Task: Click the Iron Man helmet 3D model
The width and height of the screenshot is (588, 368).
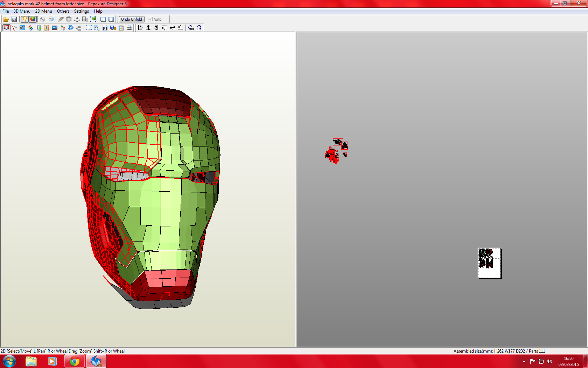Action: (x=150, y=197)
